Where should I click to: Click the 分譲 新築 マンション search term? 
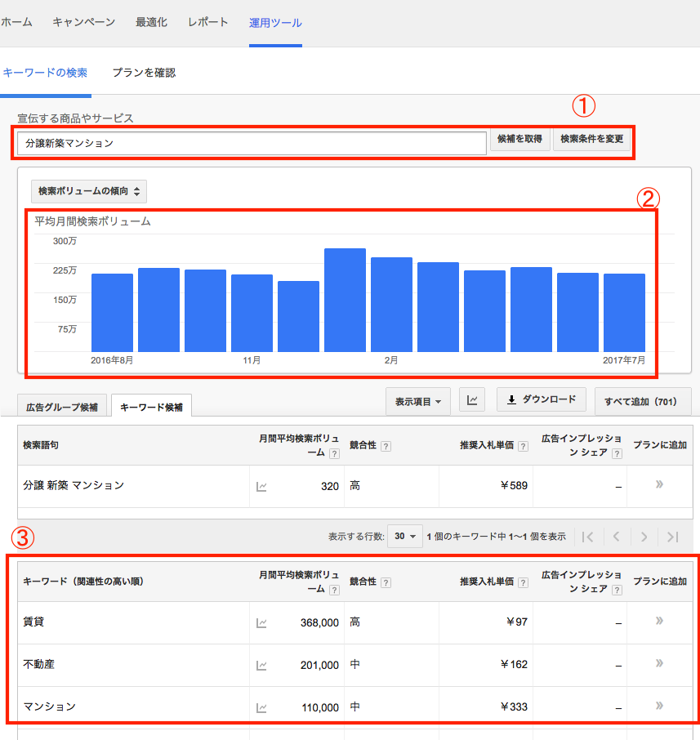(74, 485)
